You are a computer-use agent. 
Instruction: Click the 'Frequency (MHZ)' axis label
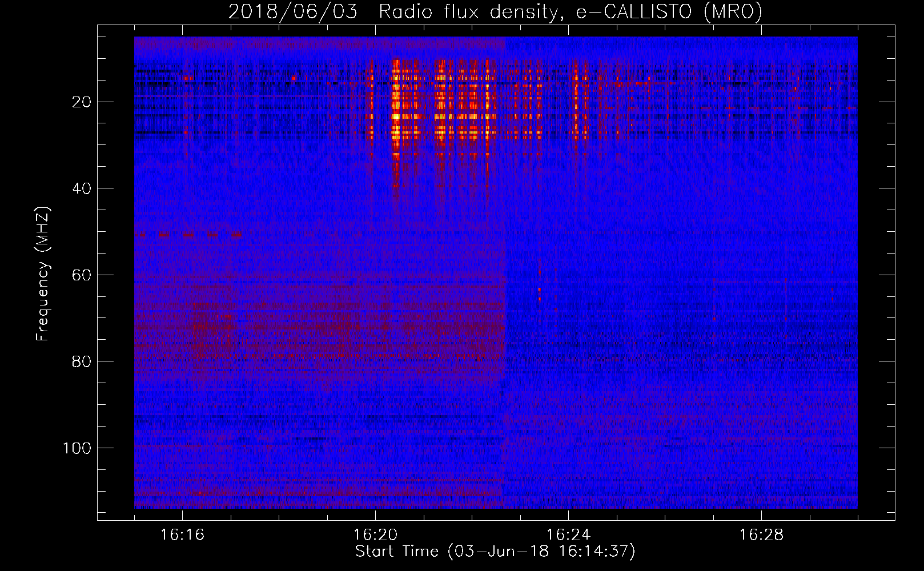(43, 274)
